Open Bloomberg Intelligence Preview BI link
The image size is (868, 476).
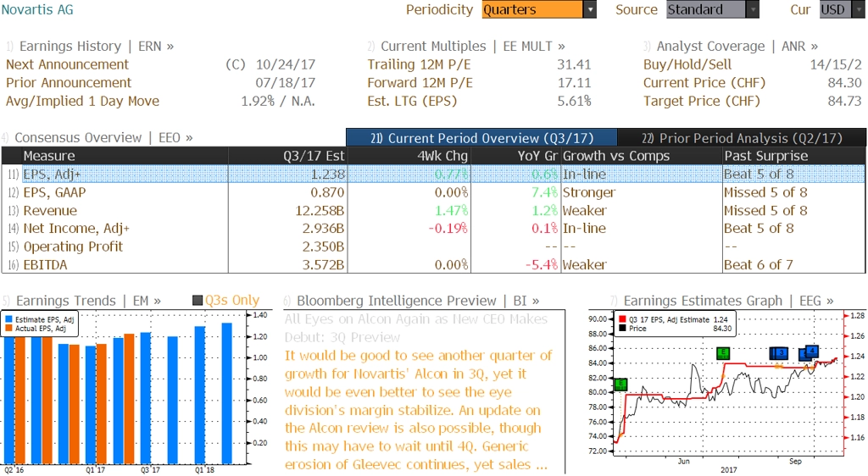(x=418, y=301)
